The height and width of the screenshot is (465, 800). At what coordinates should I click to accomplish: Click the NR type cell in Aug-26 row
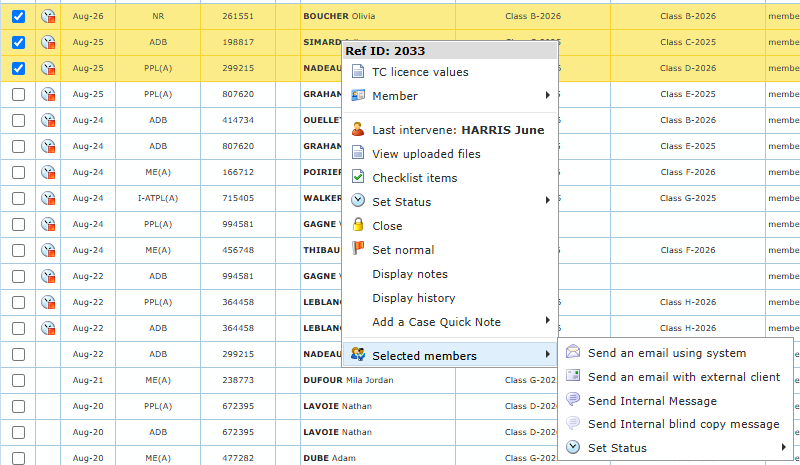[158, 16]
